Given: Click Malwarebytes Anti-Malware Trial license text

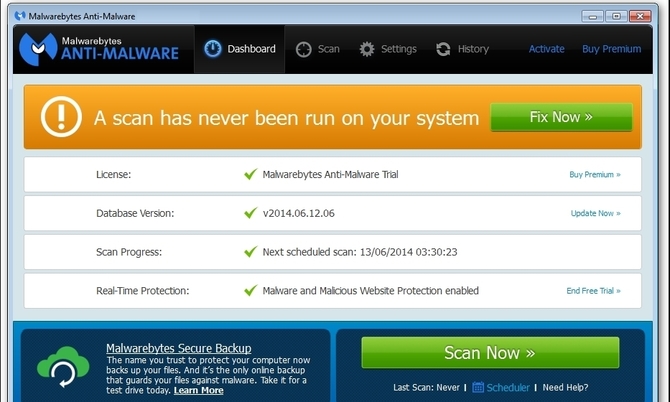Looking at the screenshot, I should tap(330, 174).
